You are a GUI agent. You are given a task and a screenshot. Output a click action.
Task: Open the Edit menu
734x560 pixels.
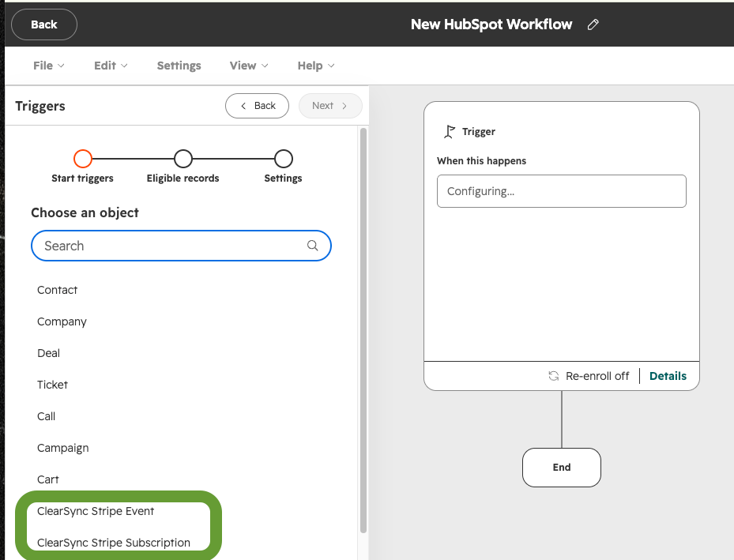[x=111, y=66]
